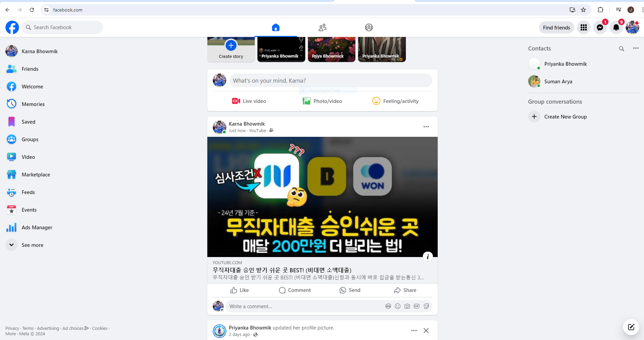The width and height of the screenshot is (644, 340).
Task: Hide Priyanka Bhowmik's profile picture post
Action: point(426,331)
